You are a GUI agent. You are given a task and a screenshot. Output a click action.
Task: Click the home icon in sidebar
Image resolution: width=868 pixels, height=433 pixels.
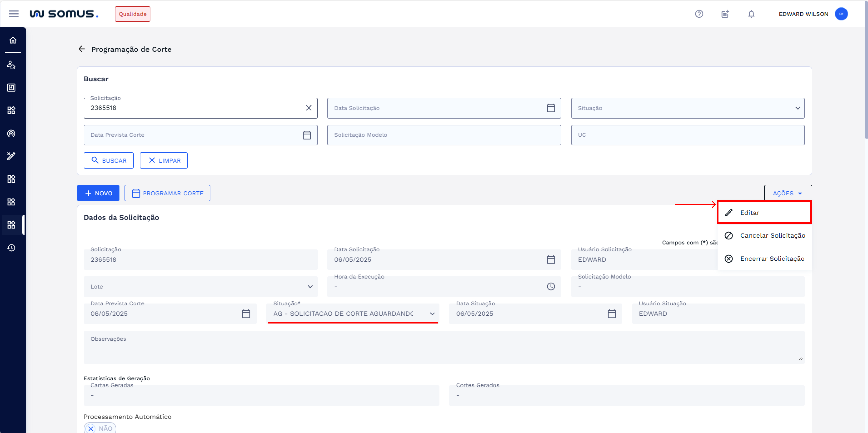point(13,40)
